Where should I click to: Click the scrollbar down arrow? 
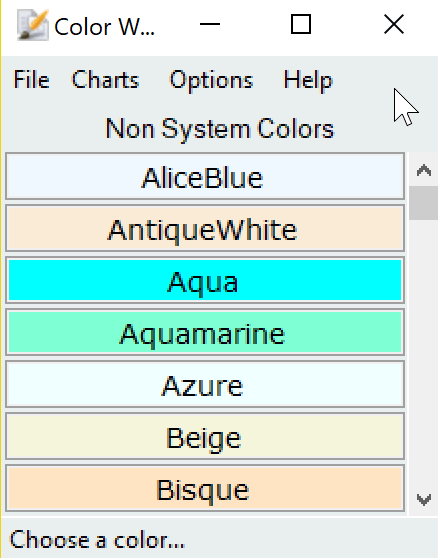423,499
